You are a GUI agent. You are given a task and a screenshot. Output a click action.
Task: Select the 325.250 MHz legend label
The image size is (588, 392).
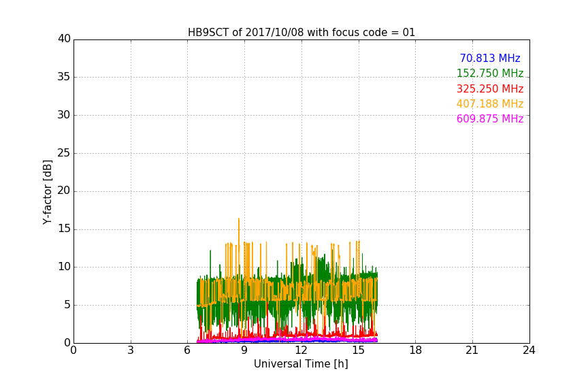[x=490, y=89]
